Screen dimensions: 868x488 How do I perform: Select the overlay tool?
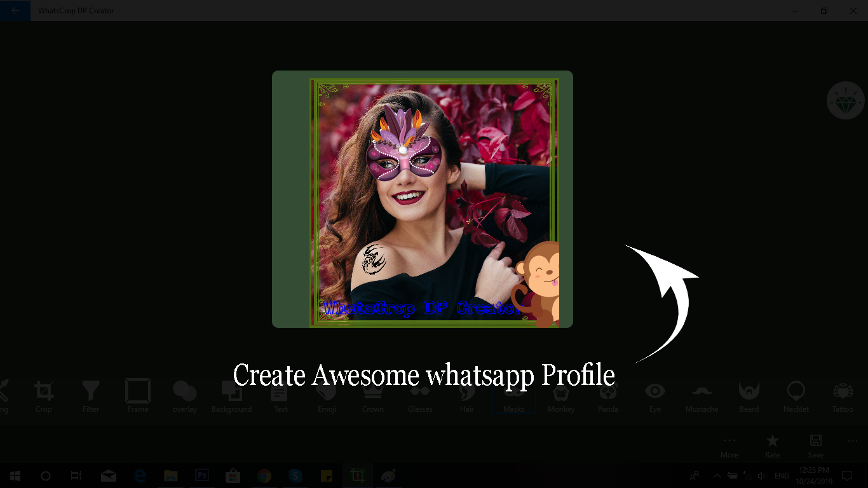(x=185, y=397)
